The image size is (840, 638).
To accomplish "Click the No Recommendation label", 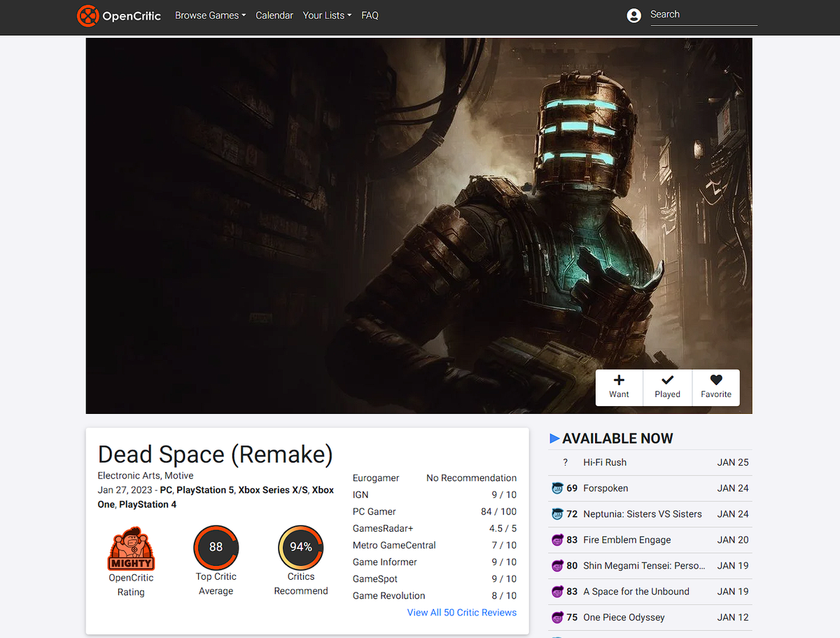I will 472,478.
